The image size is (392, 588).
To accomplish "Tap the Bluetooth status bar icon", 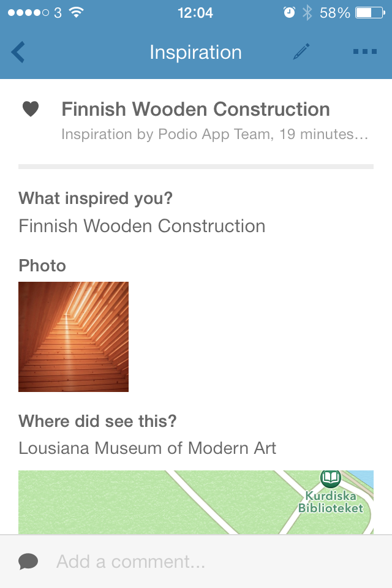I will [307, 13].
